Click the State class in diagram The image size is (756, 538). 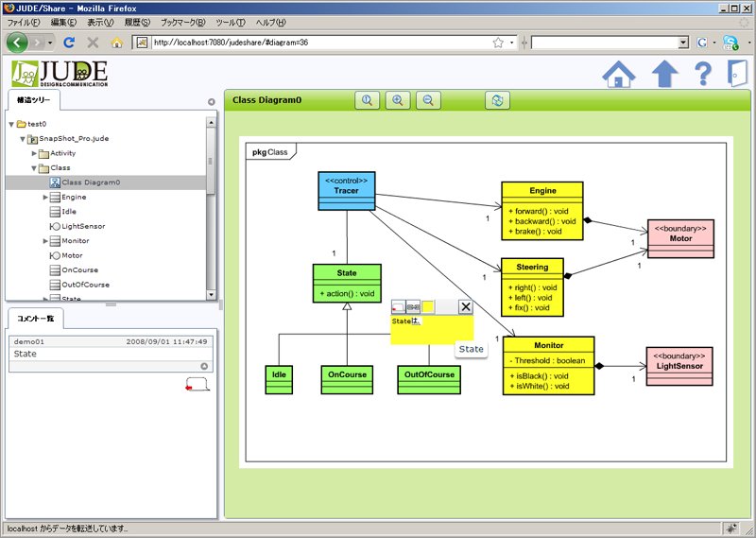tap(347, 284)
